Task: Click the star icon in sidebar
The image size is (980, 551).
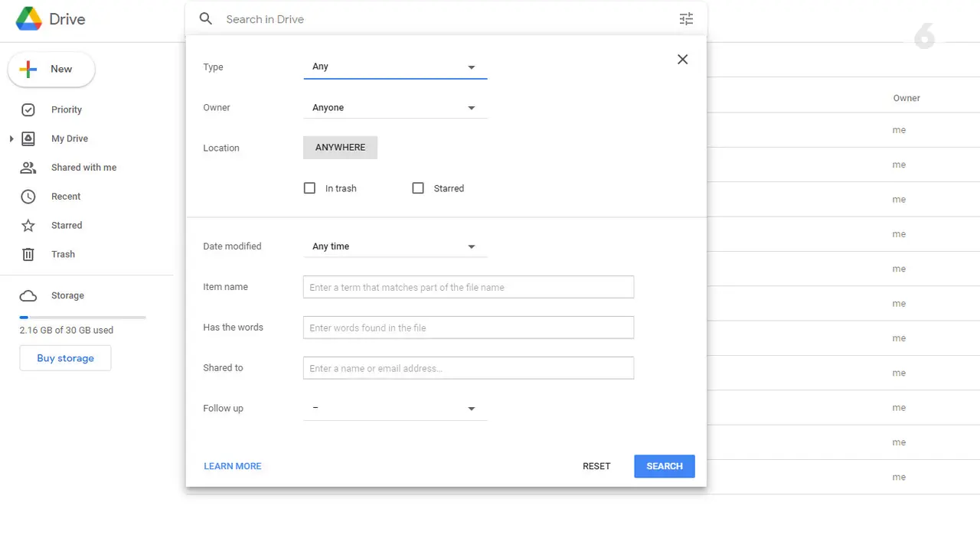Action: point(28,225)
